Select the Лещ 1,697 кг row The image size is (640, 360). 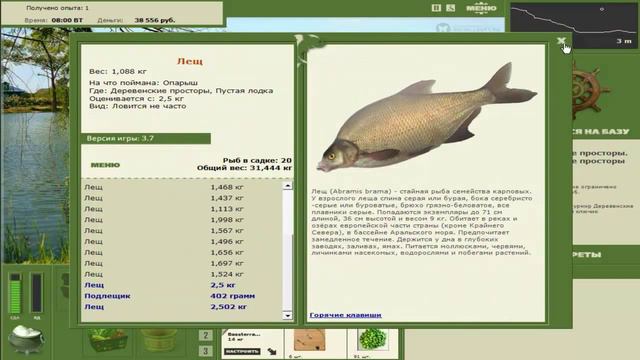(182, 263)
